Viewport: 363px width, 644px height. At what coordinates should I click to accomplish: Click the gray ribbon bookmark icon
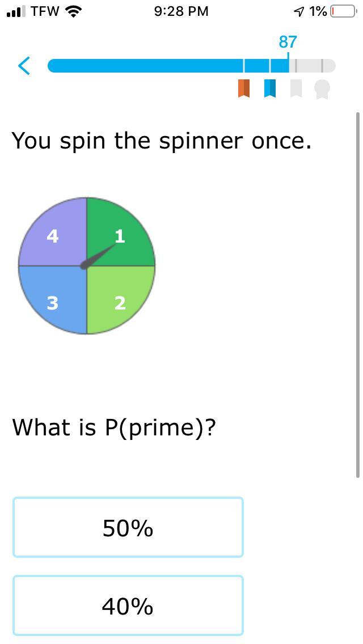click(296, 88)
